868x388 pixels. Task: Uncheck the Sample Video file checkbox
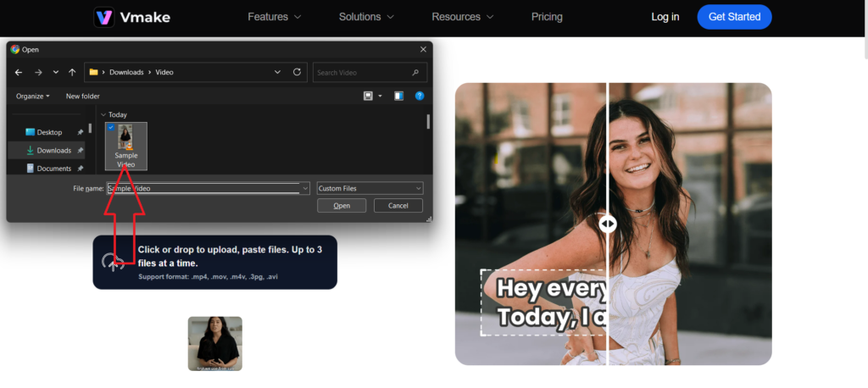[111, 128]
